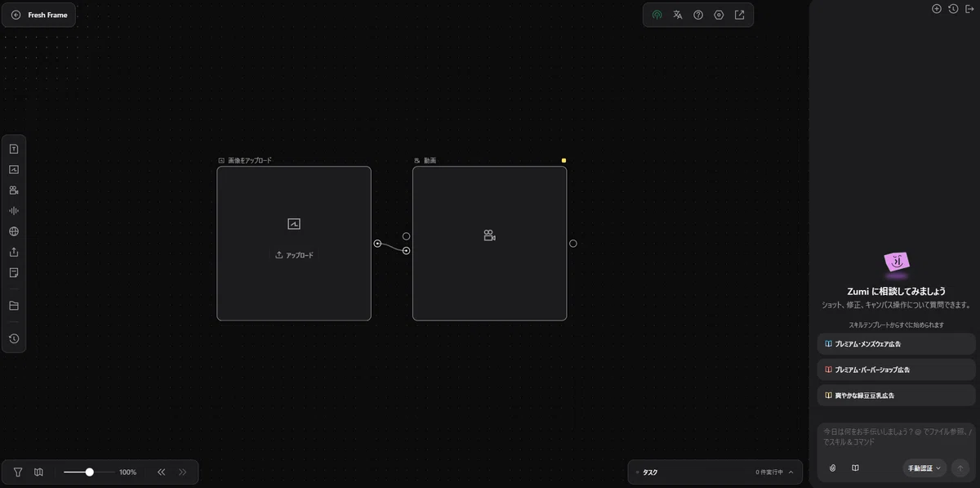Open the language translation settings
Screen dimensions: 980x488
678,15
